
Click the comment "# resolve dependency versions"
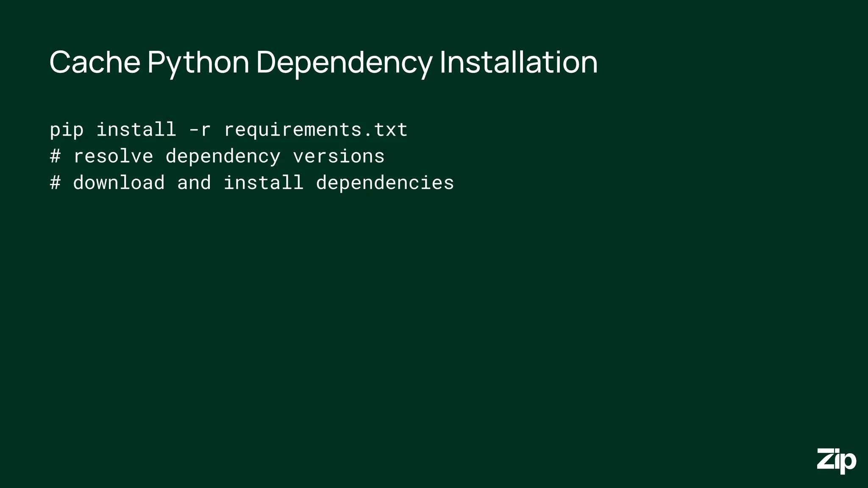[217, 156]
